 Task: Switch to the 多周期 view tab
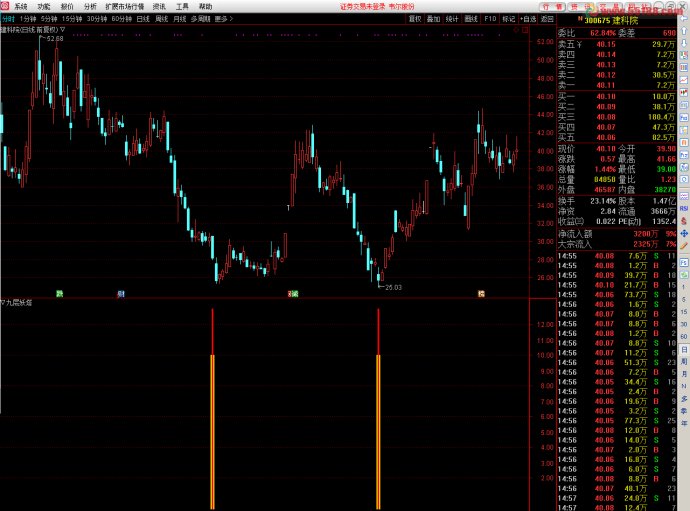point(200,19)
